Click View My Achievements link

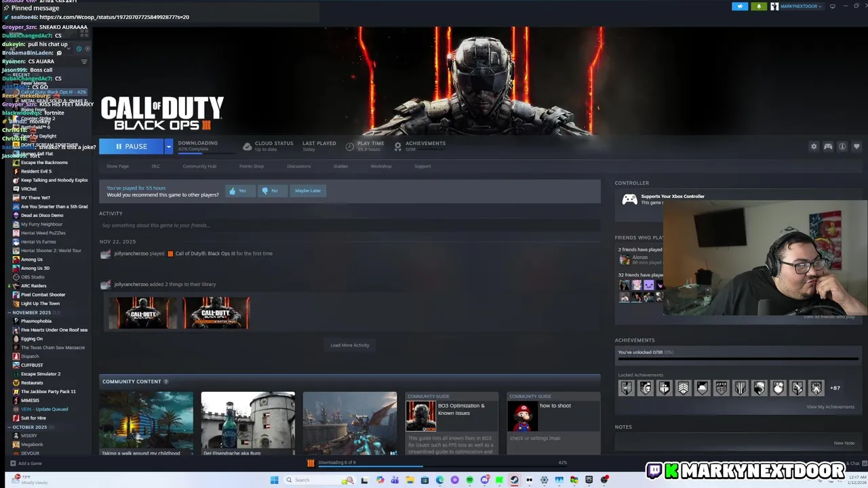830,407
